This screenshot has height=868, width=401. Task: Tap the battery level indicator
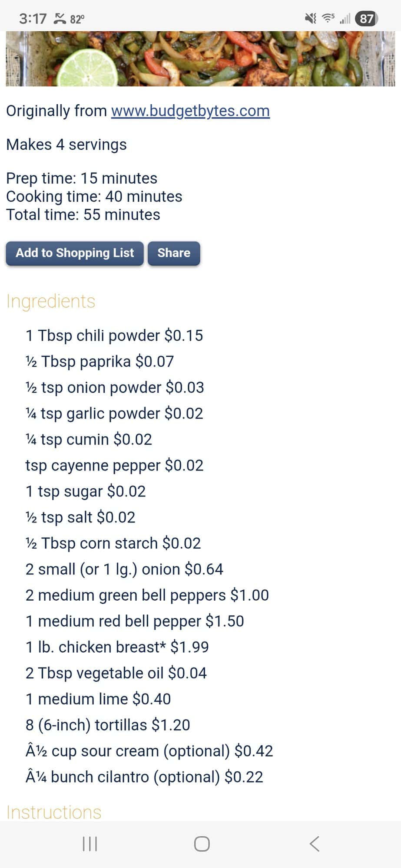pyautogui.click(x=366, y=19)
